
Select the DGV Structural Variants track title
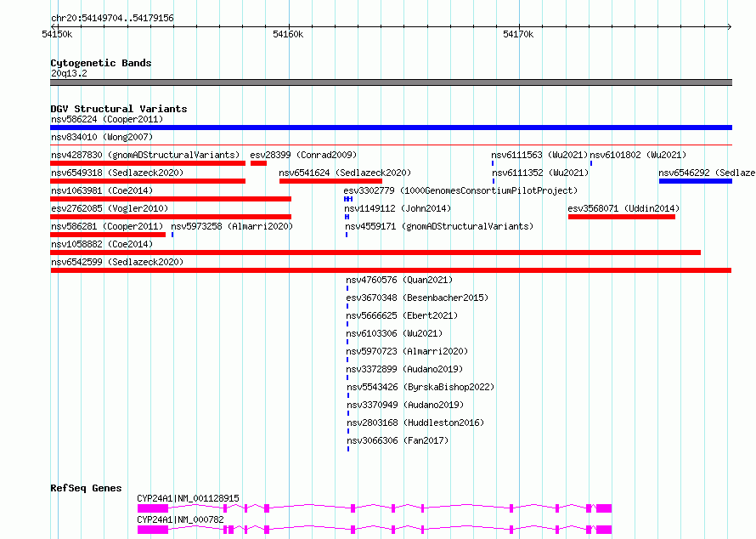pyautogui.click(x=119, y=109)
